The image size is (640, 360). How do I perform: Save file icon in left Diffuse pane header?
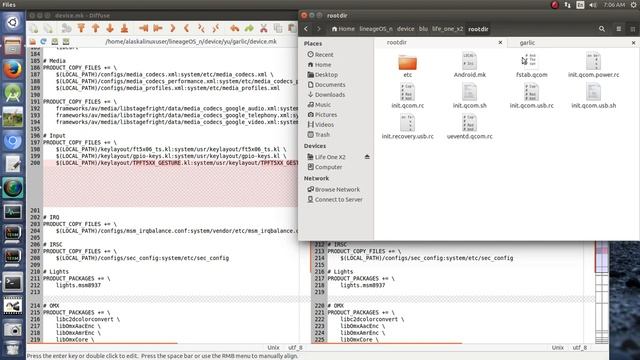[55, 42]
